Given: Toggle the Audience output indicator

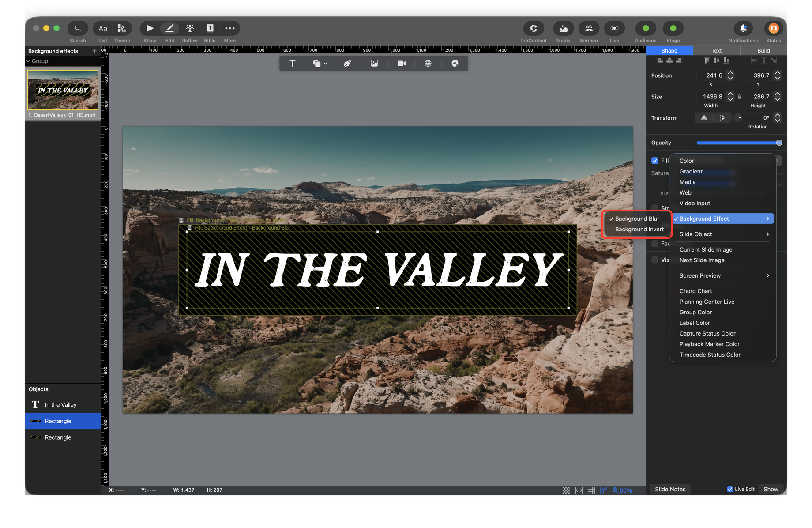Looking at the screenshot, I should (x=646, y=28).
